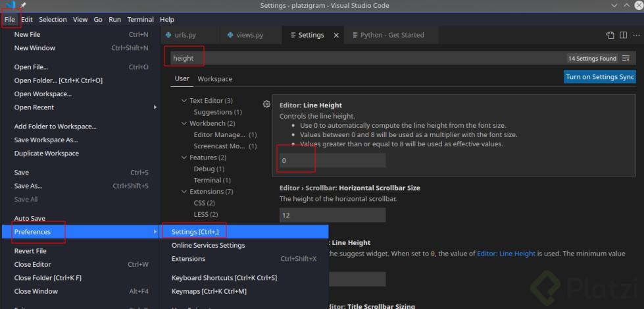The width and height of the screenshot is (644, 309).
Task: Select Screencast Mo... (1) tree item
Action: (225, 146)
